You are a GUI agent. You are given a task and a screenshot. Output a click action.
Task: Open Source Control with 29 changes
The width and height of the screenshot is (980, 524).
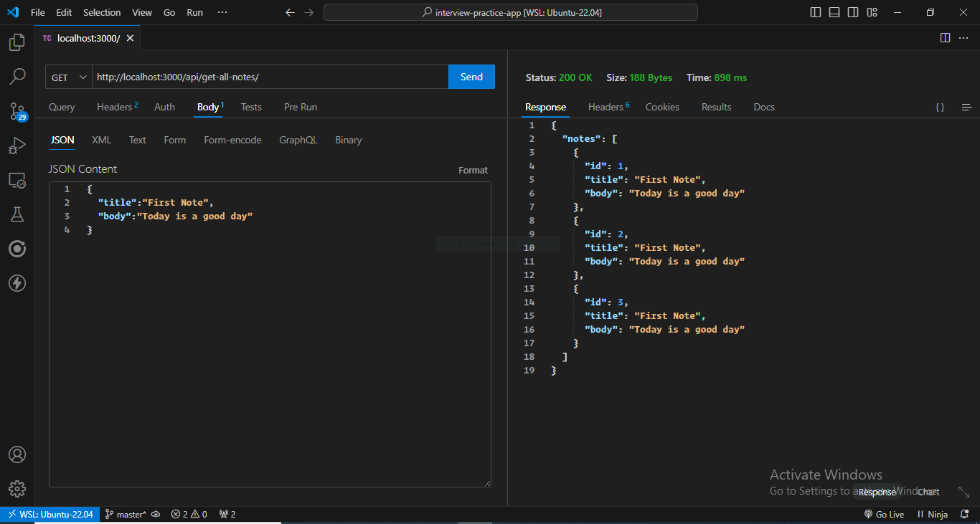click(x=17, y=110)
